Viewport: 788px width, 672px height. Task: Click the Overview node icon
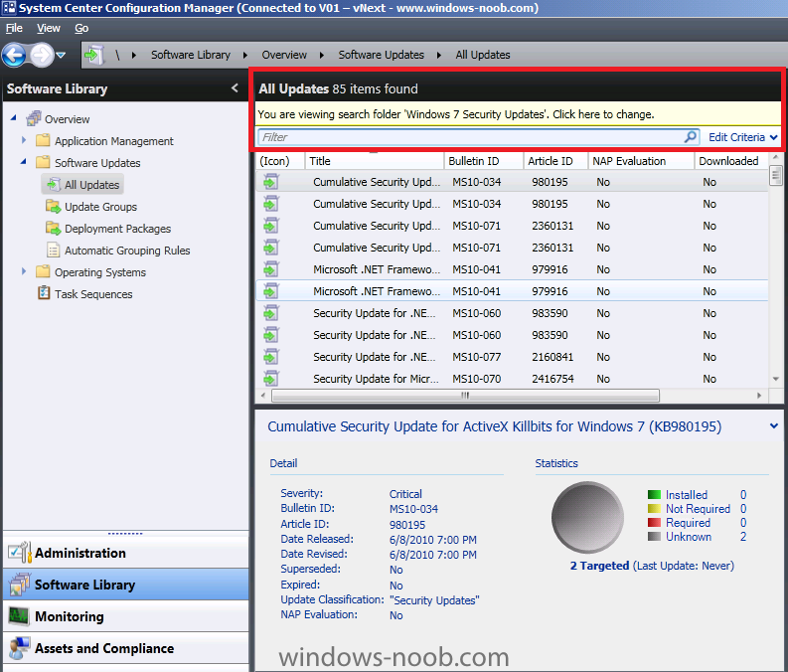34,118
